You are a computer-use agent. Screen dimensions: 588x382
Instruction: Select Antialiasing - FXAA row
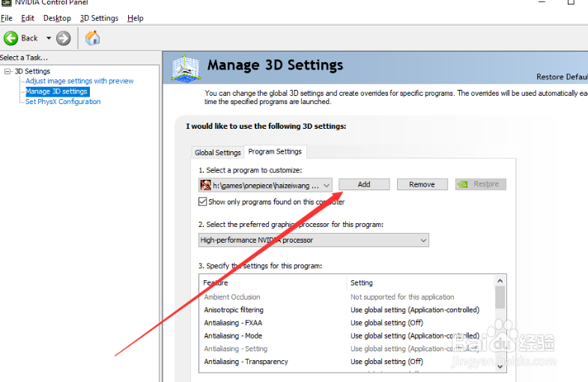tap(347, 323)
